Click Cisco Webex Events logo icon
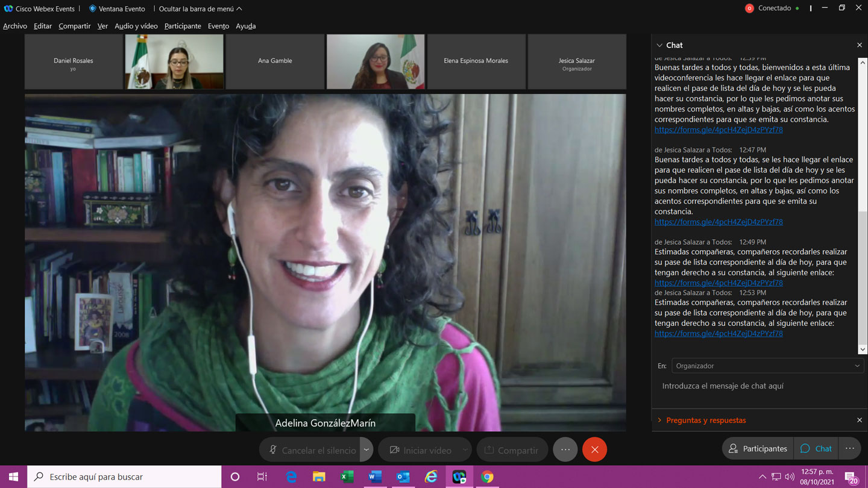The image size is (868, 488). [8, 8]
